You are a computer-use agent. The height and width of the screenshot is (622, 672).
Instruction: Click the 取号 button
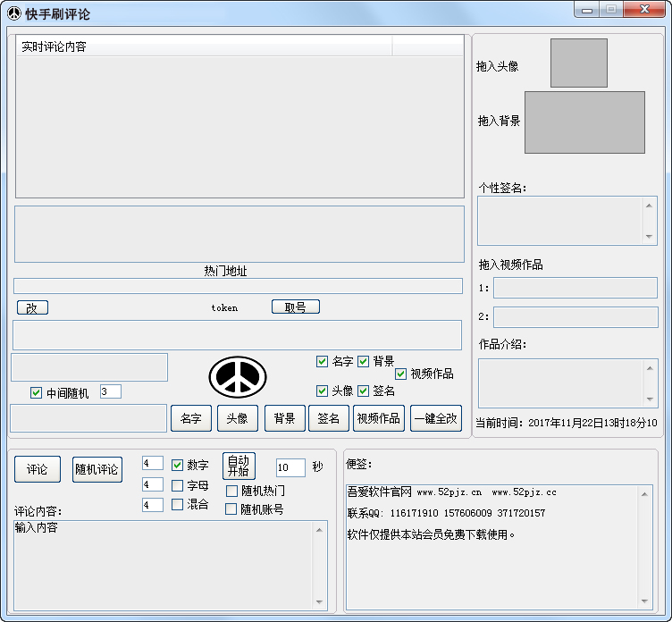click(296, 307)
